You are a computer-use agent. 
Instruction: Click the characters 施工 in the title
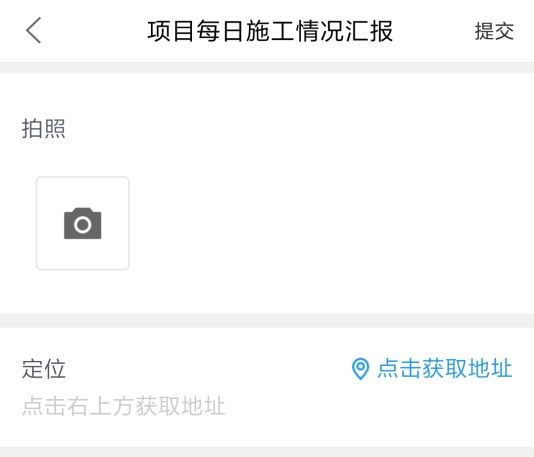[x=270, y=31]
